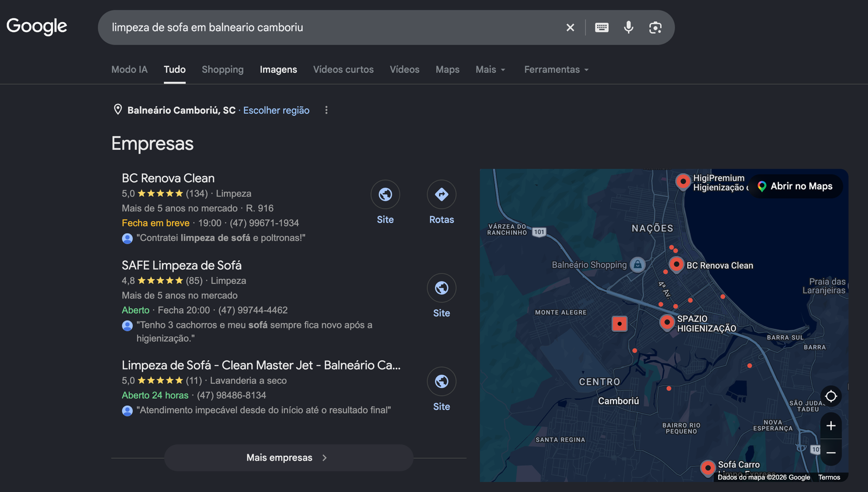Open Clean Master Jet business listing
This screenshot has width=868, height=492.
point(261,365)
